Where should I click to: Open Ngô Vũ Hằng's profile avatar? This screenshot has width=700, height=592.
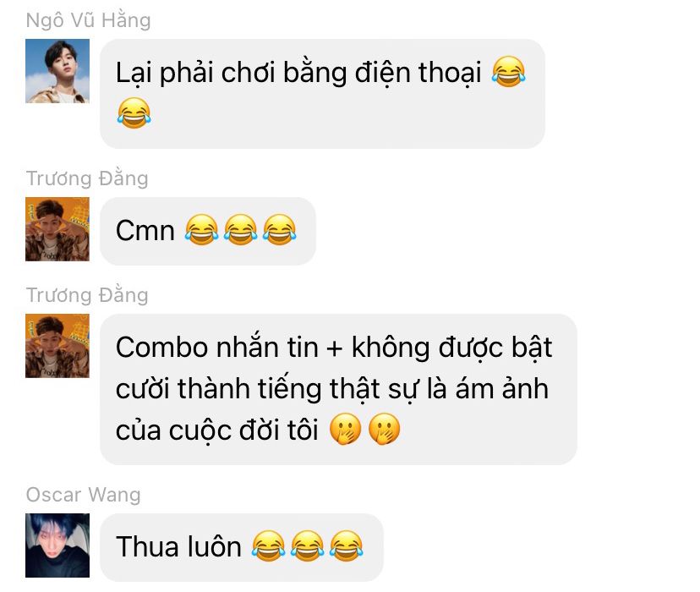[x=57, y=71]
